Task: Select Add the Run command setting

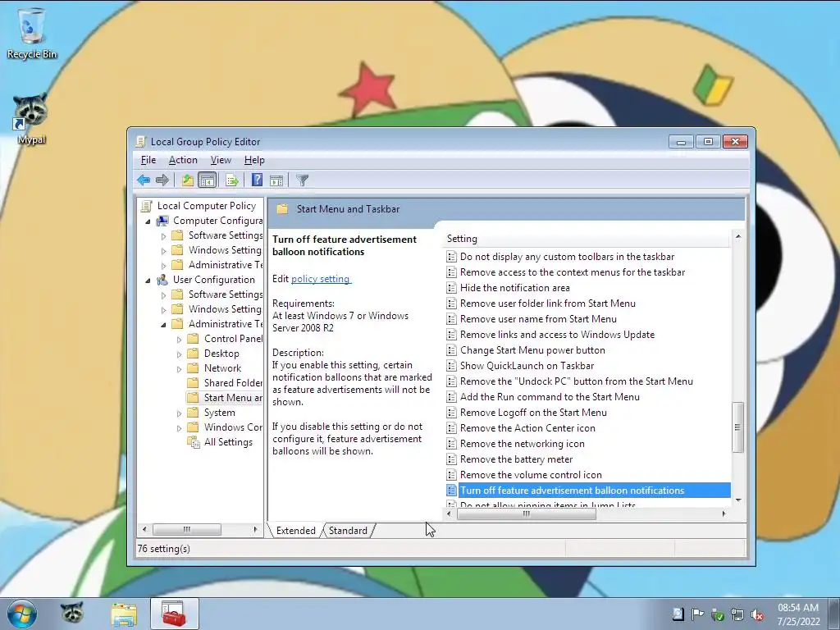Action: point(550,397)
